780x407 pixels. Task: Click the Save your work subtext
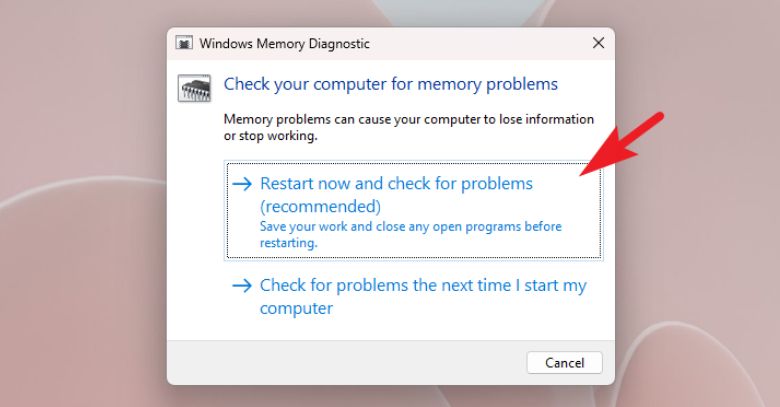(410, 234)
